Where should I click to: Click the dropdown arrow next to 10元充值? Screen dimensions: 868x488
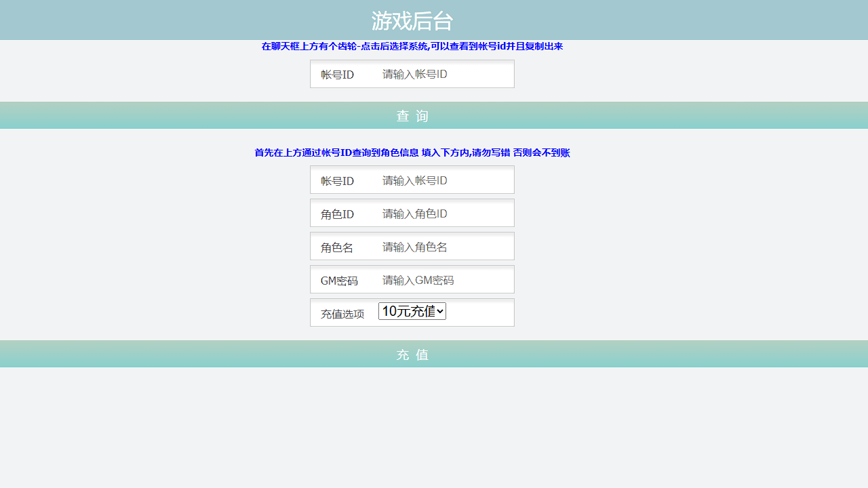pos(440,311)
